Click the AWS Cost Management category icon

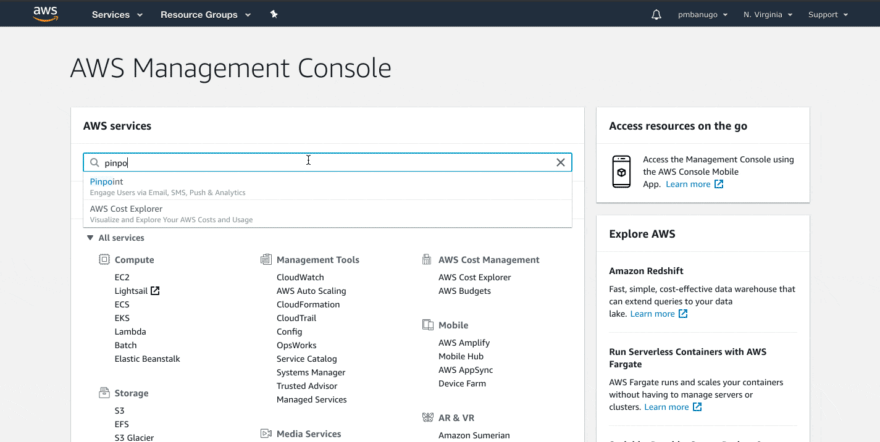click(428, 260)
